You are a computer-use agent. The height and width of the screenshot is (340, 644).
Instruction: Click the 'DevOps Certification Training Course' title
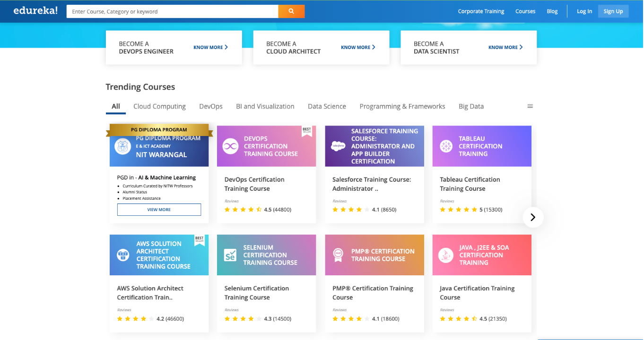point(254,184)
